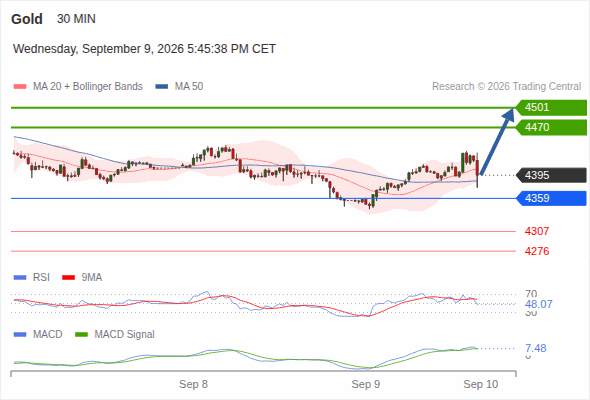The image size is (590, 400).
Task: Select the date and time stamp text
Action: pyautogui.click(x=144, y=49)
